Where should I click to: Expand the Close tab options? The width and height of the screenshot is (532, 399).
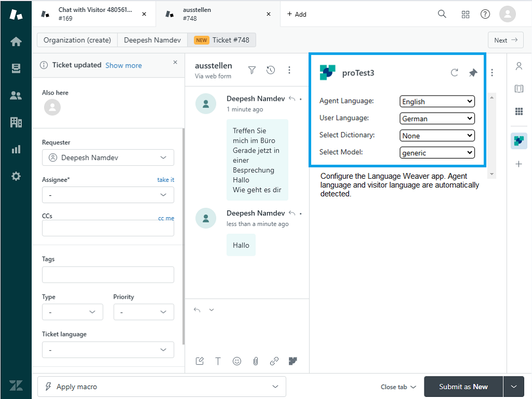click(398, 387)
